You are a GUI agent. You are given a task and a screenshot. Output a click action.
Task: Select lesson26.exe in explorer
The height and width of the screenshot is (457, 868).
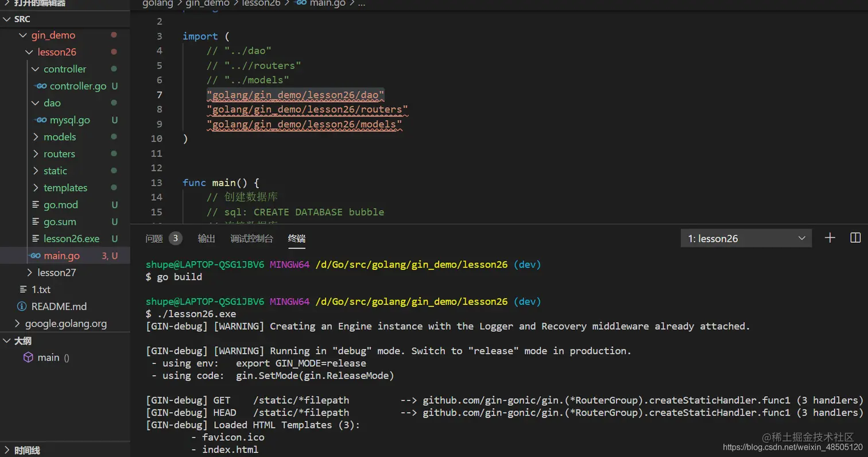click(x=72, y=239)
